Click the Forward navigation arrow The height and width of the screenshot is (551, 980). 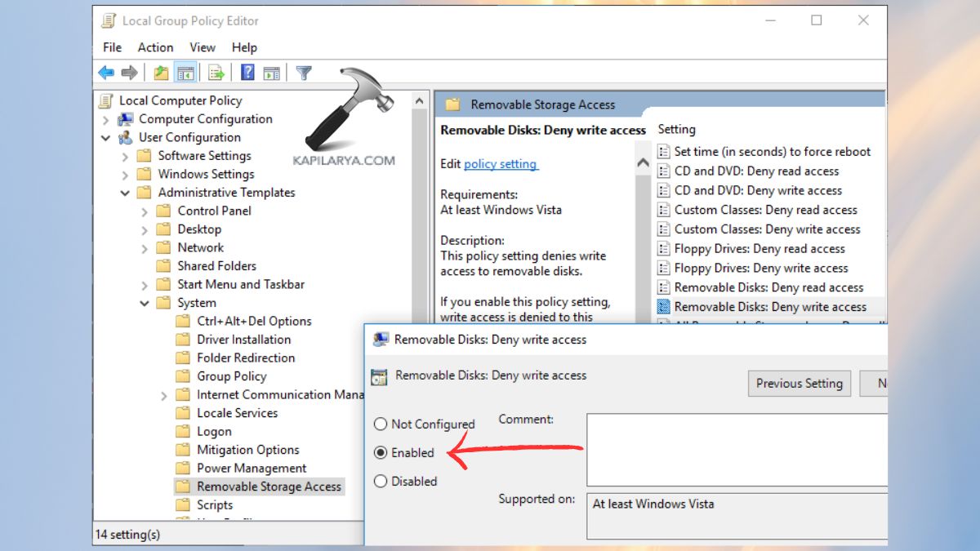point(129,73)
